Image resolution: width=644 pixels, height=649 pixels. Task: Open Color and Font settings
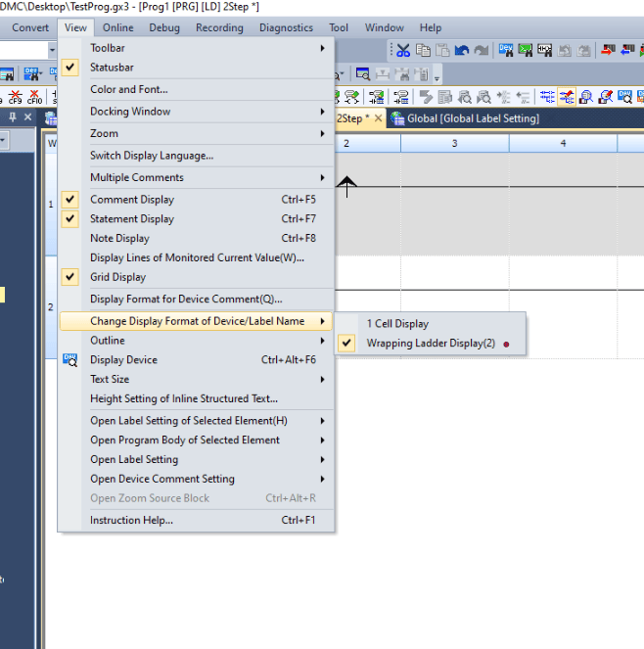(x=196, y=89)
